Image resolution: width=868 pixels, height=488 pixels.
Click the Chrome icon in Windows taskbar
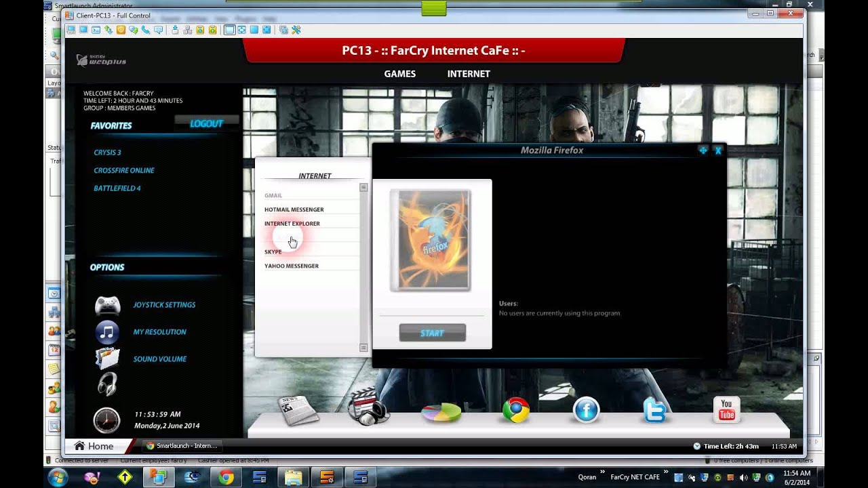point(226,478)
